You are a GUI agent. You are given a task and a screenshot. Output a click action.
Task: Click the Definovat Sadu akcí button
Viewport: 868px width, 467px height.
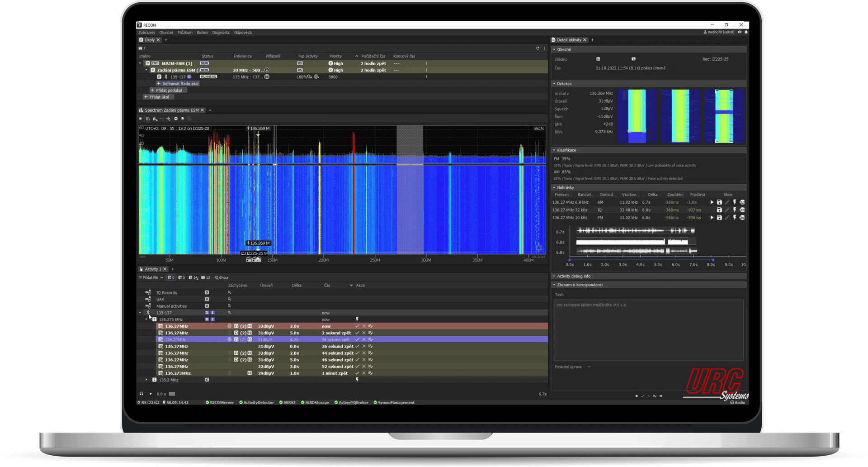click(x=180, y=84)
